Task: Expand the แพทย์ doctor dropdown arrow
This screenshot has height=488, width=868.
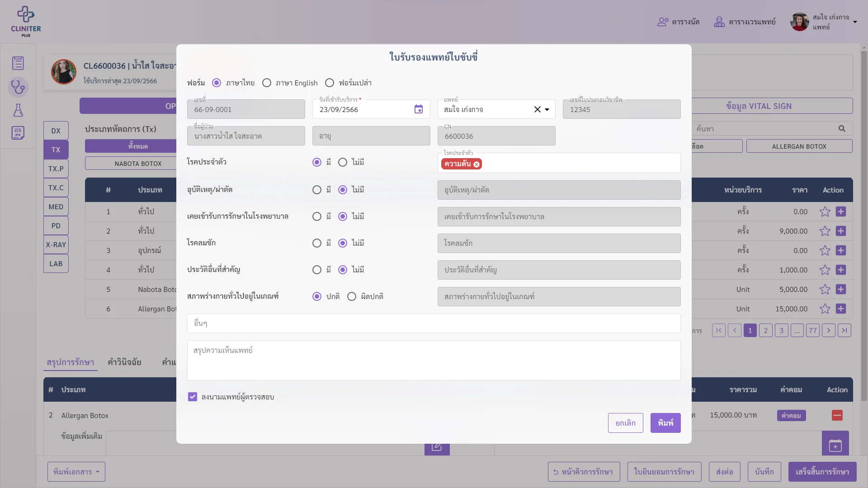Action: 547,109
